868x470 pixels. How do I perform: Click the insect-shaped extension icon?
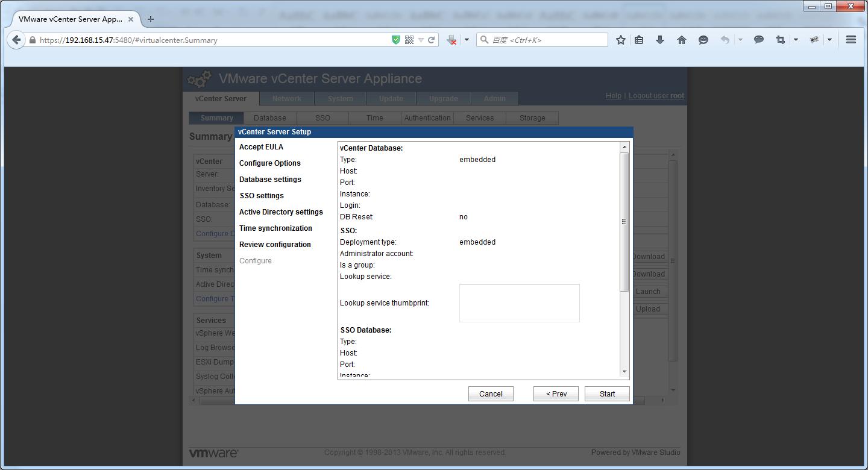click(814, 40)
